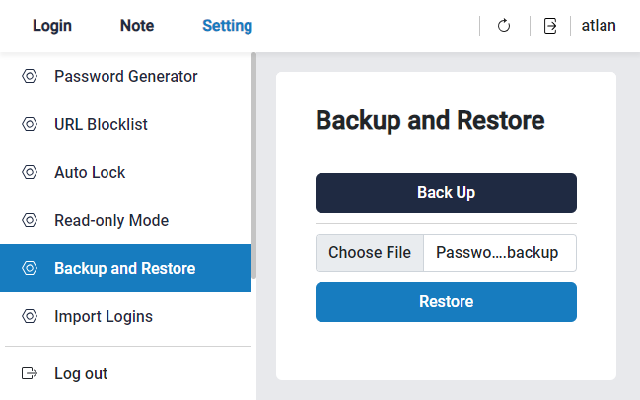Click the refresh icon in top bar
The height and width of the screenshot is (400, 640).
(x=504, y=26)
